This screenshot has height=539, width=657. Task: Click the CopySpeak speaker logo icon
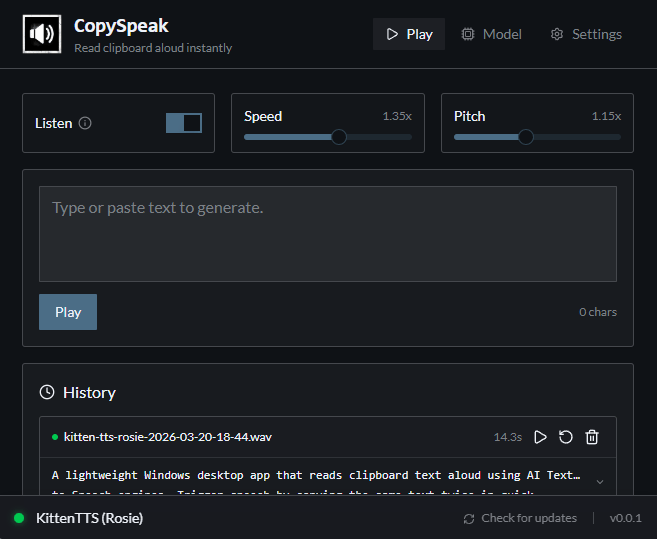click(x=42, y=34)
